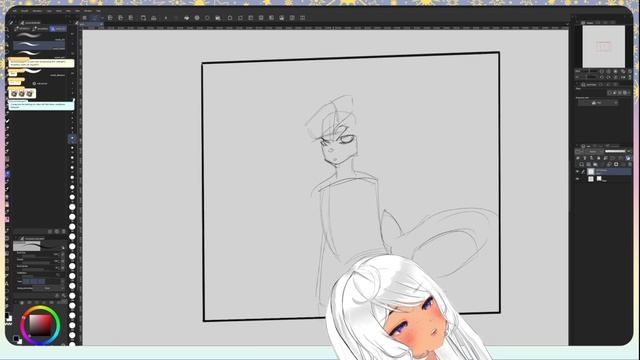The image size is (640, 360).
Task: Switch to the highlighted blue sub tool group tab
Action: [x=58, y=29]
